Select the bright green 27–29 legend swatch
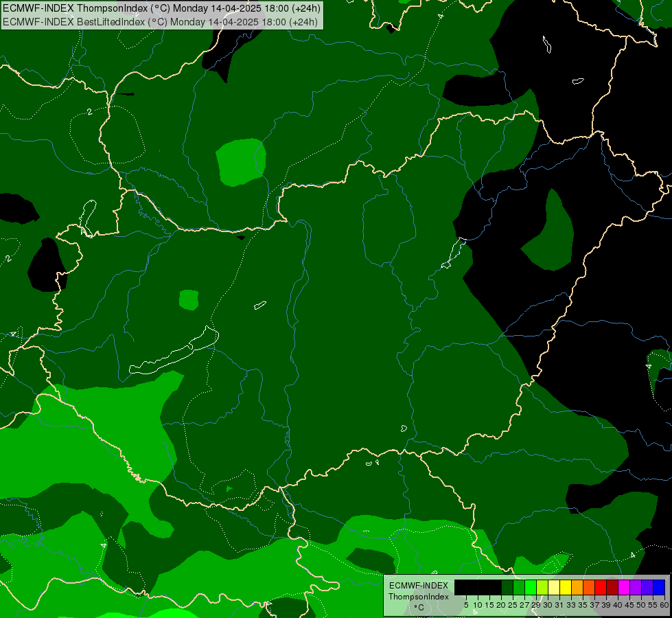Image resolution: width=672 pixels, height=618 pixels. click(531, 587)
